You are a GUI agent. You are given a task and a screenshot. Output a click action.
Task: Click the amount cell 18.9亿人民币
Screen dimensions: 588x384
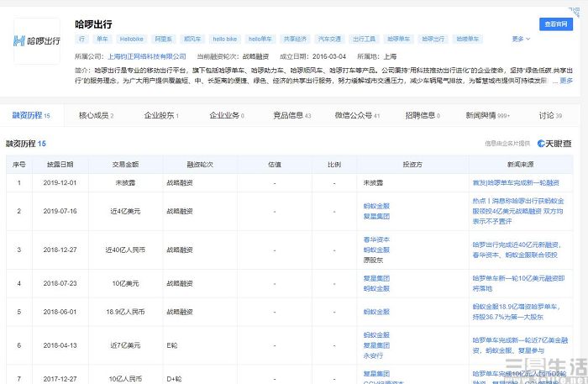(x=125, y=312)
